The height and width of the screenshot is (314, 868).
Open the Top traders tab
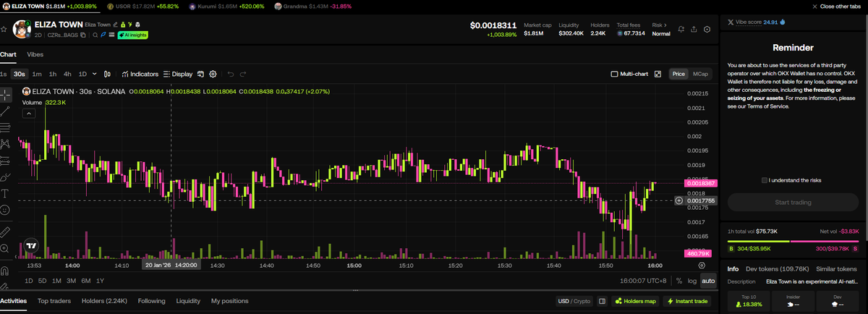click(x=54, y=301)
